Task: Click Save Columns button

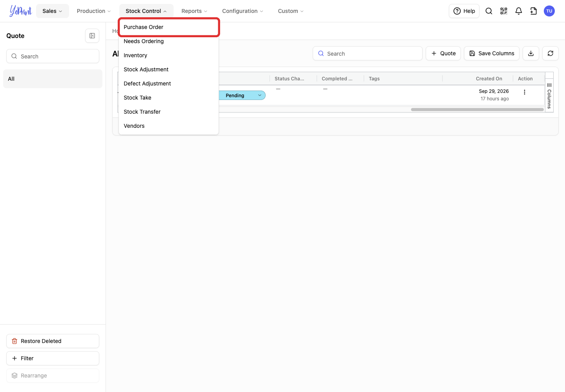Action: pyautogui.click(x=492, y=53)
